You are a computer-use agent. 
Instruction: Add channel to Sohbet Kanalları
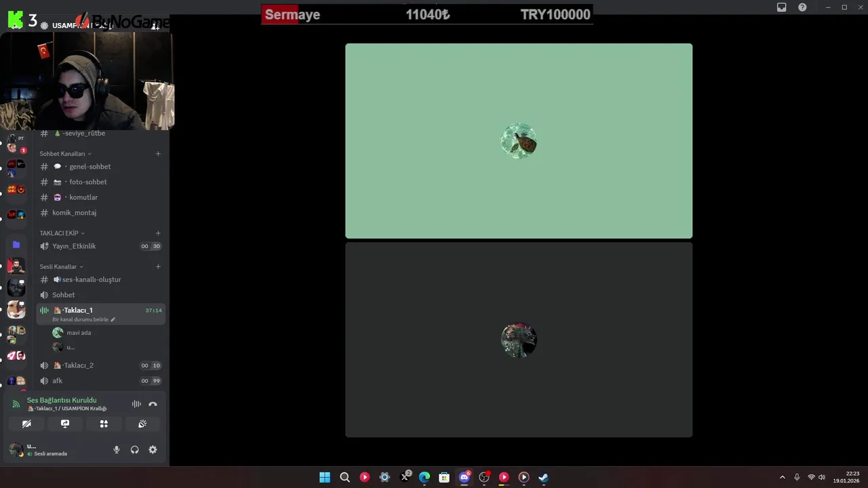pyautogui.click(x=158, y=154)
